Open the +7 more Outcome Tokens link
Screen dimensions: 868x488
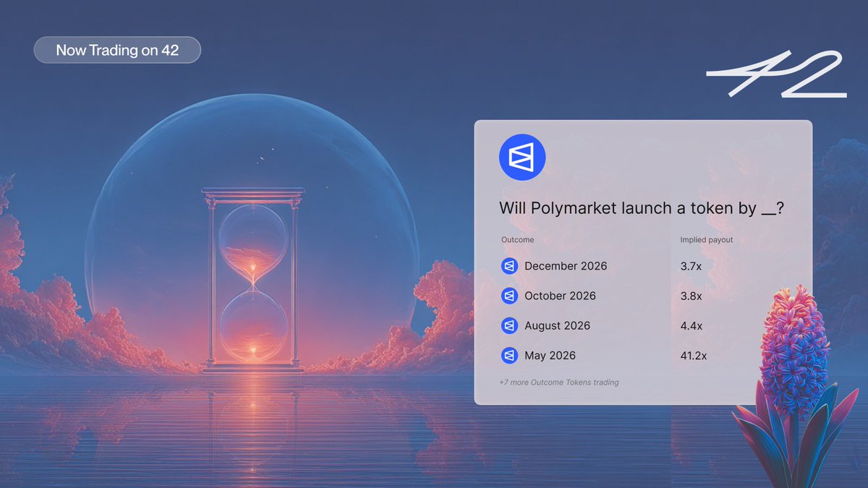point(559,382)
